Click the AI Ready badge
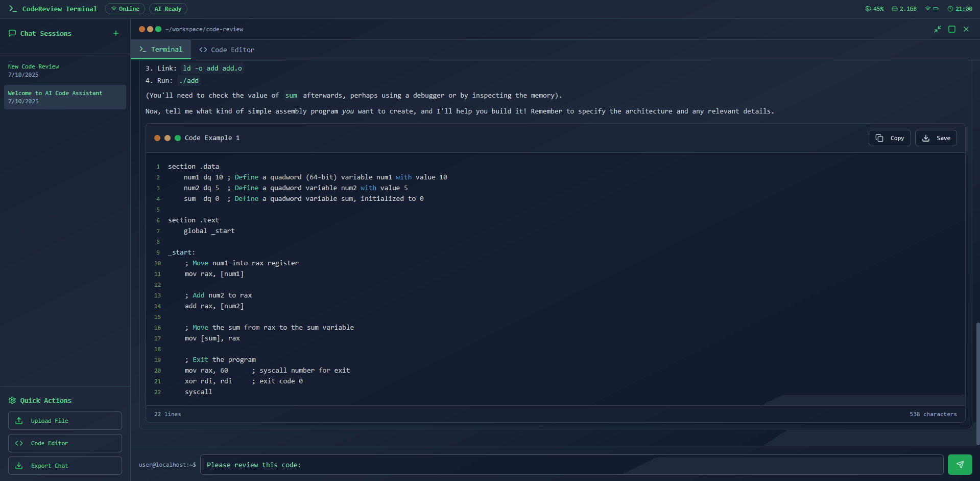The width and height of the screenshot is (980, 481). pyautogui.click(x=168, y=9)
